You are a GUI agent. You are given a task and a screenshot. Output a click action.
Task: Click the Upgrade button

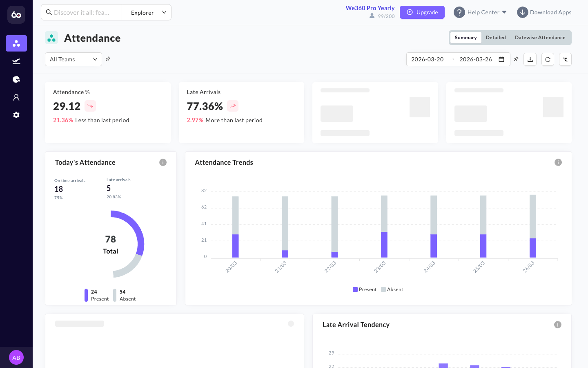click(x=422, y=12)
